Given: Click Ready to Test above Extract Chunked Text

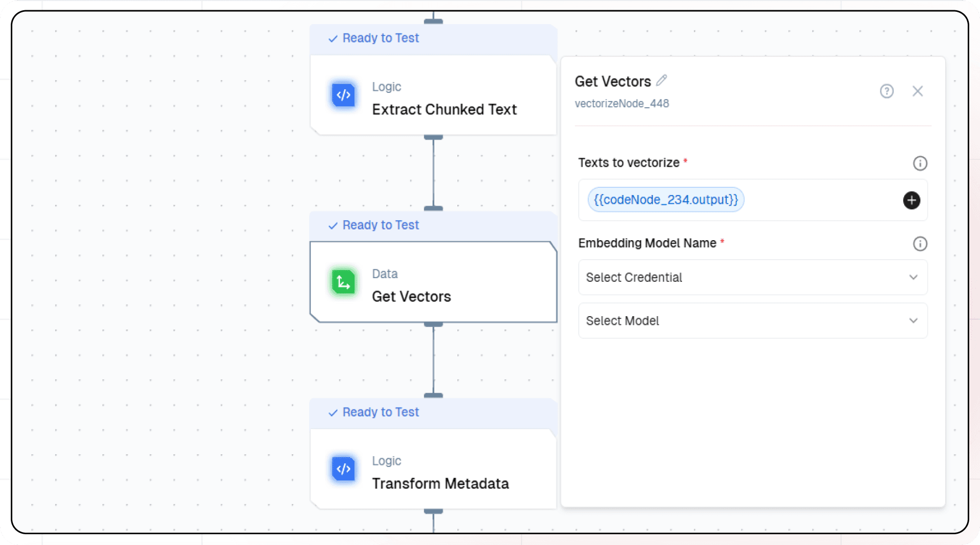Looking at the screenshot, I should 381,38.
